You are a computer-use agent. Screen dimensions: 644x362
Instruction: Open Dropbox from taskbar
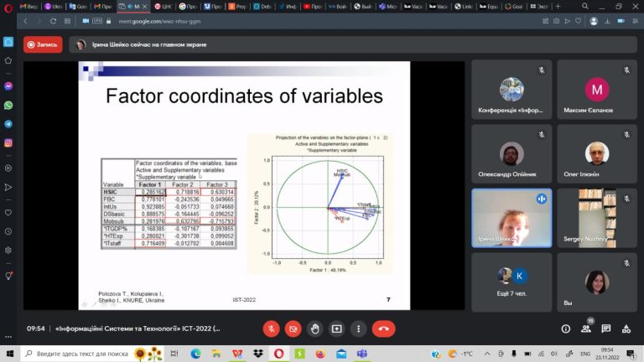[258, 354]
